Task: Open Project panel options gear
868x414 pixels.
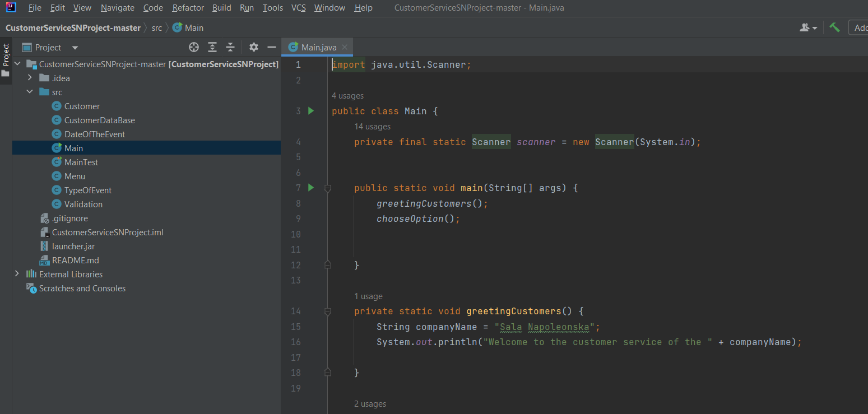Action: pyautogui.click(x=253, y=47)
